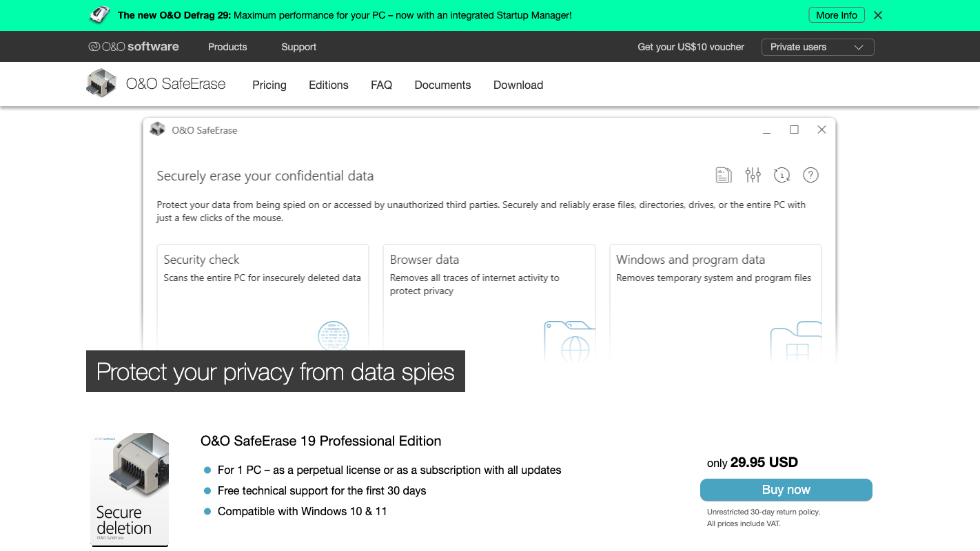Click O&O SafeErase 19 Professional Edition heading

[321, 441]
